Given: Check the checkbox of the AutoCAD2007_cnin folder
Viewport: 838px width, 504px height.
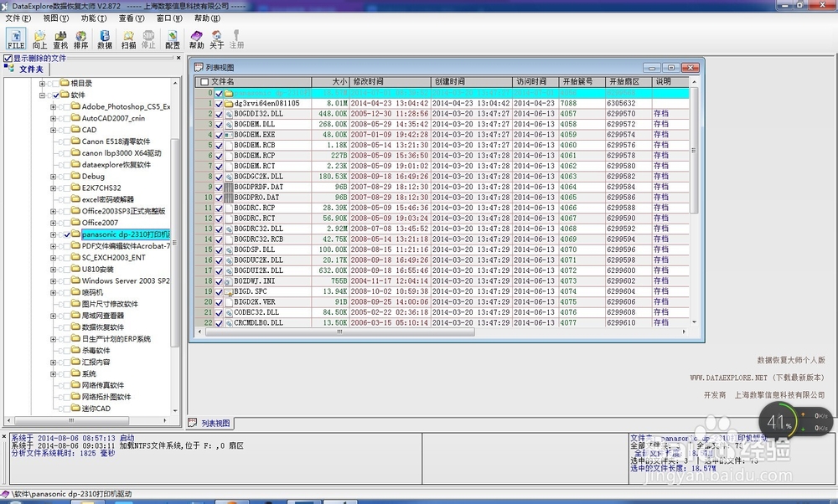Looking at the screenshot, I should tap(67, 119).
